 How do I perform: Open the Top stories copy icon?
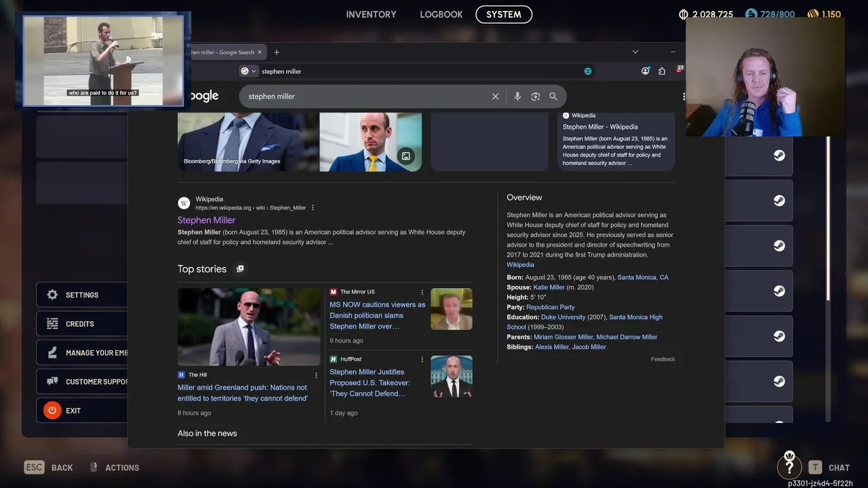pyautogui.click(x=240, y=269)
